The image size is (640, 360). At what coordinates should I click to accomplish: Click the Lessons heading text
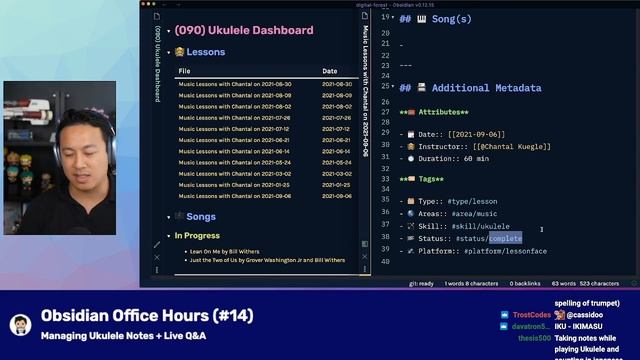tap(206, 52)
